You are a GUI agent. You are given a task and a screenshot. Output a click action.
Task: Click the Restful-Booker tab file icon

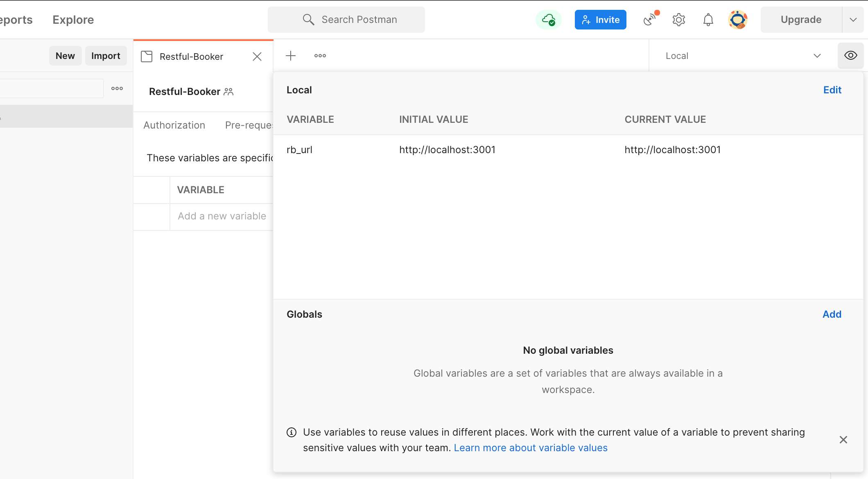147,56
